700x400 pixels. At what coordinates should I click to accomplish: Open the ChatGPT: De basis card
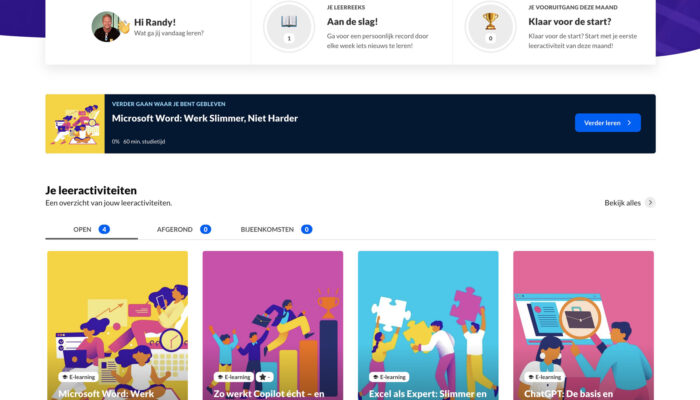click(x=583, y=320)
